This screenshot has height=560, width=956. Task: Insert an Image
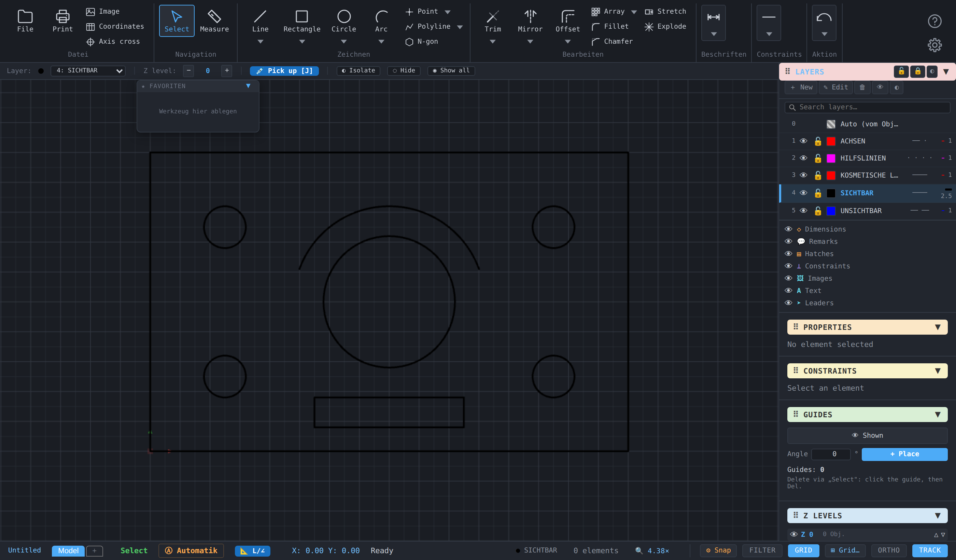(x=103, y=11)
